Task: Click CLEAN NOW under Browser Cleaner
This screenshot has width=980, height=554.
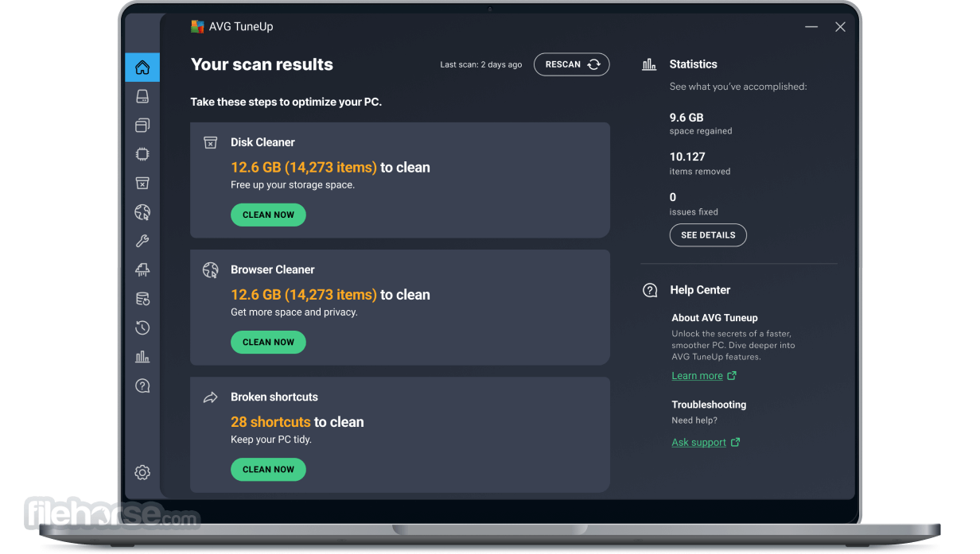Action: (x=268, y=342)
